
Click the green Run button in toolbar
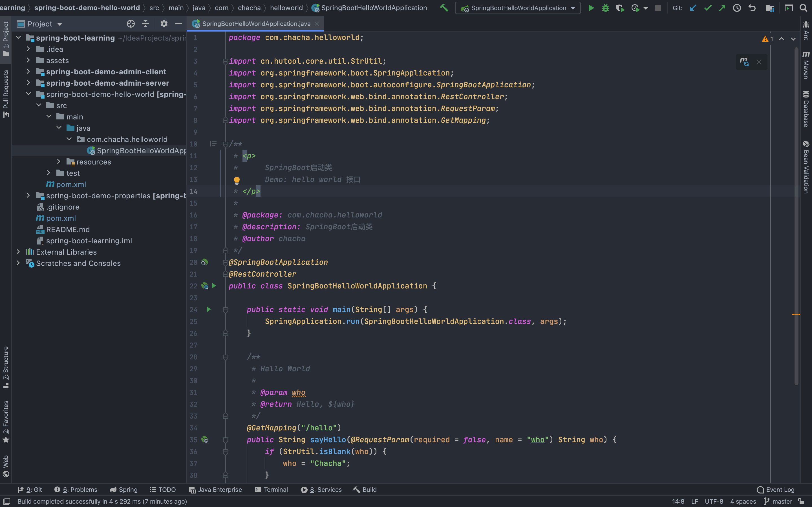click(591, 8)
